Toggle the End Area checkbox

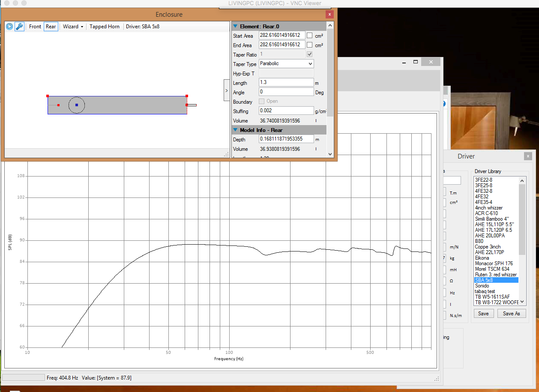pyautogui.click(x=309, y=45)
